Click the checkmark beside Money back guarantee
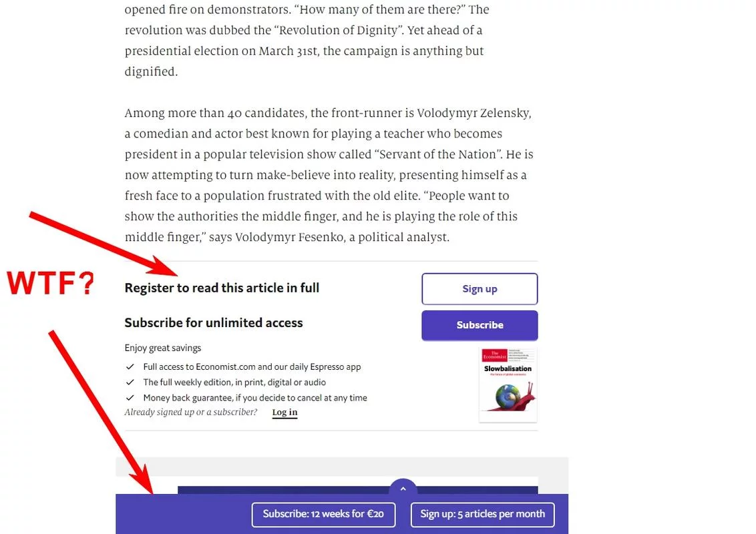Screen dimensions: 756x534 (x=130, y=398)
